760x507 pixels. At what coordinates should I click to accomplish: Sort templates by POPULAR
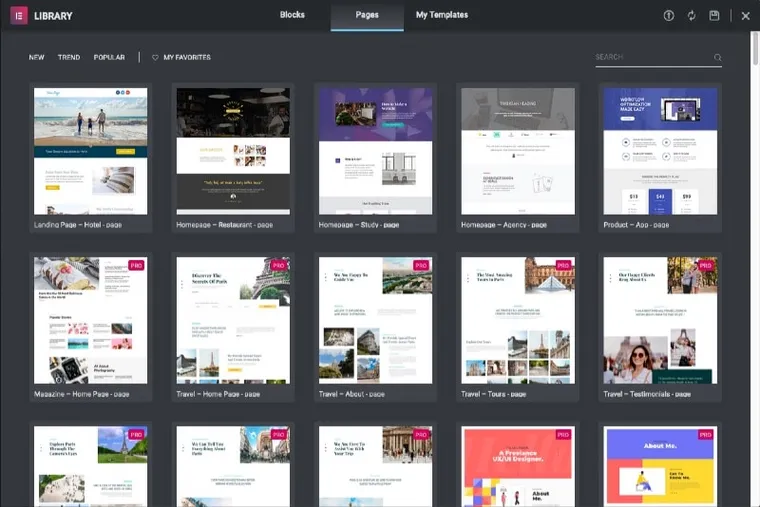(x=109, y=57)
